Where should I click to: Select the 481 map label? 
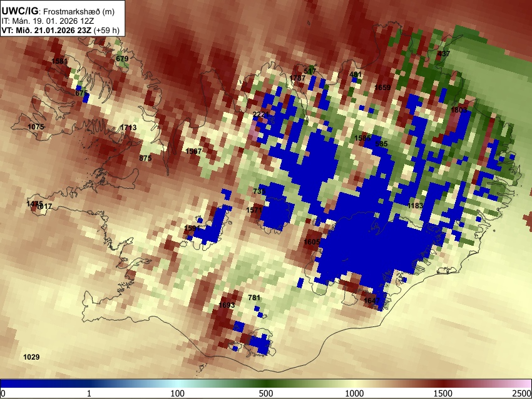[356, 74]
